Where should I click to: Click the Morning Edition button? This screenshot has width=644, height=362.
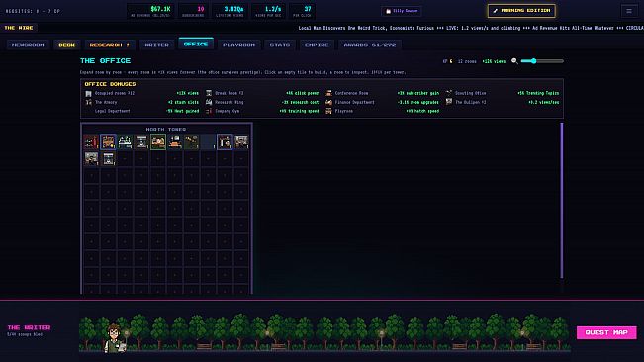click(521, 11)
